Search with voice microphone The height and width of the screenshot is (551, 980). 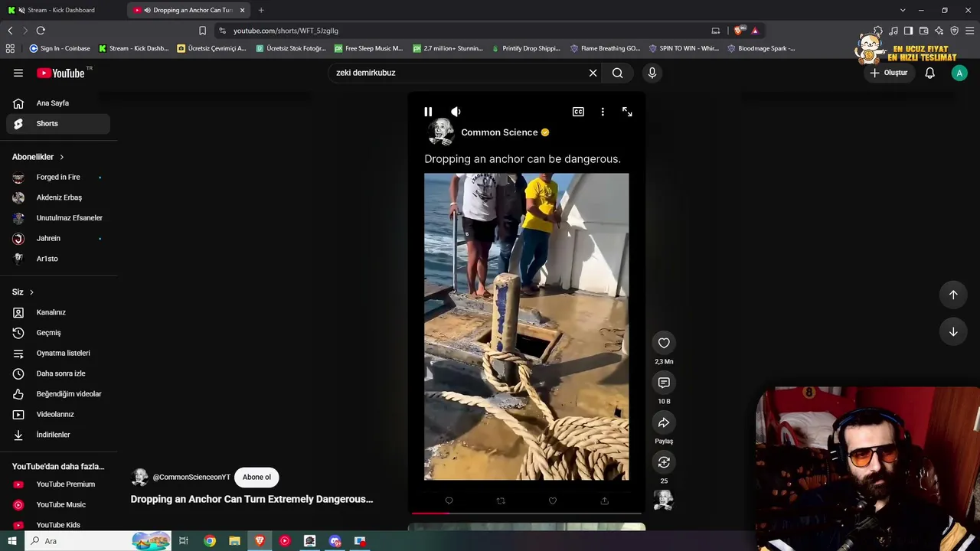pyautogui.click(x=652, y=73)
